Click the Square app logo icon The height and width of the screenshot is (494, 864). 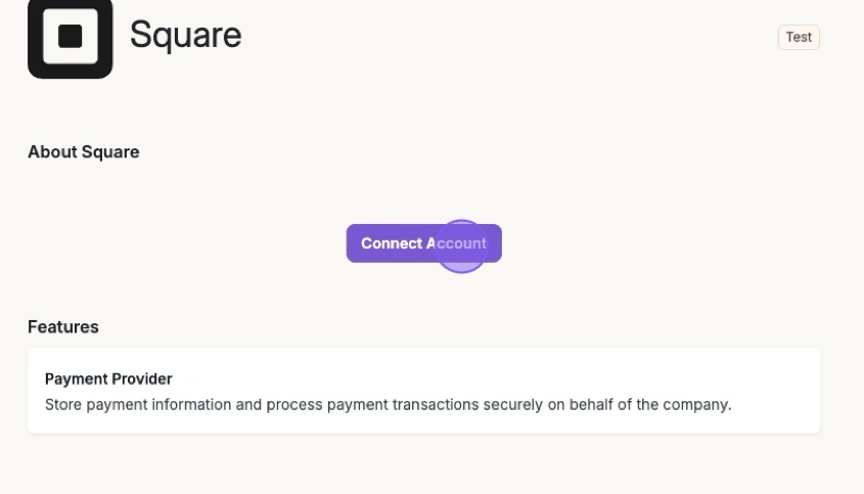(69, 38)
